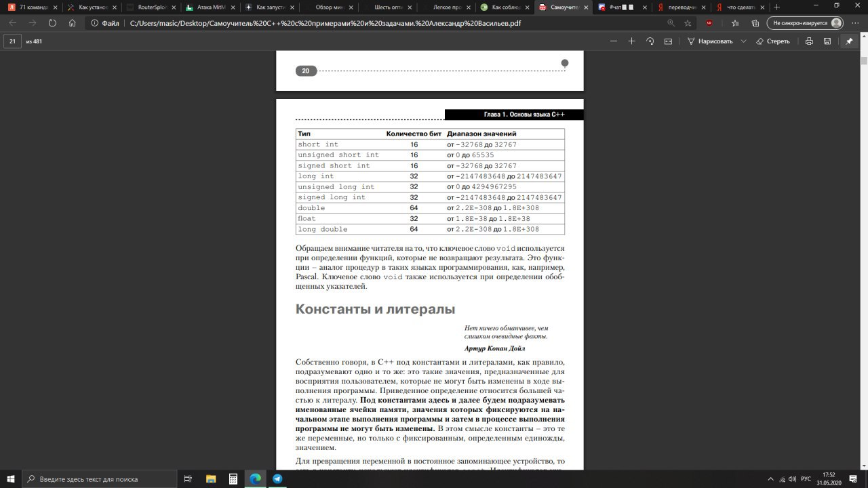The height and width of the screenshot is (488, 868).
Task: Select the Нарисовать drawing tool
Action: 710,41
